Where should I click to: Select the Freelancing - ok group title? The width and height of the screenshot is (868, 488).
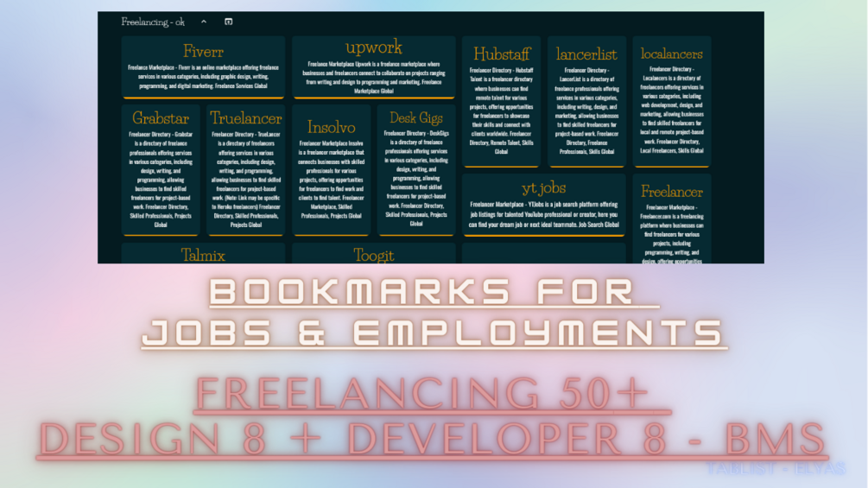tap(153, 22)
